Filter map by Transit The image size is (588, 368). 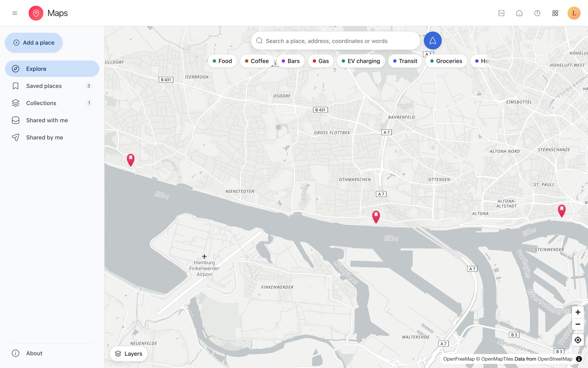pos(405,61)
